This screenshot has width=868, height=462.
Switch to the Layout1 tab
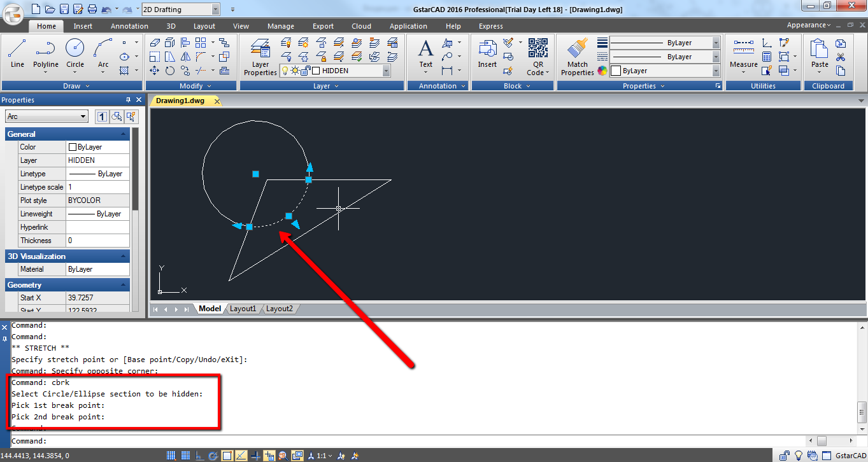point(243,309)
